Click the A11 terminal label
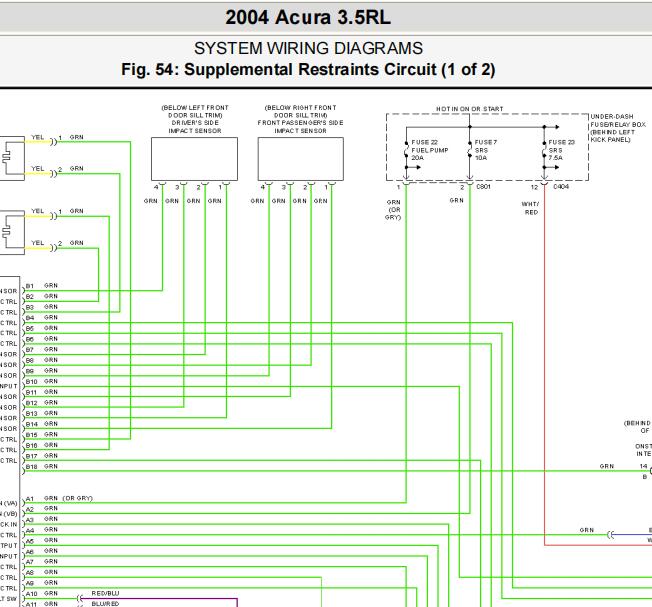The height and width of the screenshot is (607, 652). (31, 604)
